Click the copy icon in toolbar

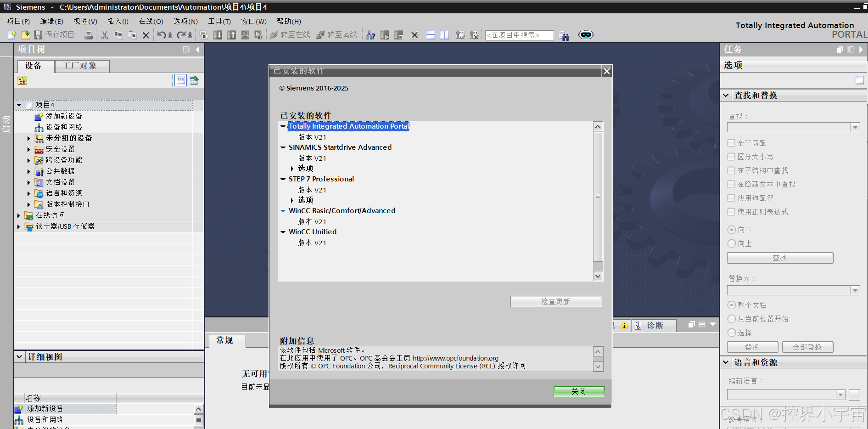pos(118,35)
